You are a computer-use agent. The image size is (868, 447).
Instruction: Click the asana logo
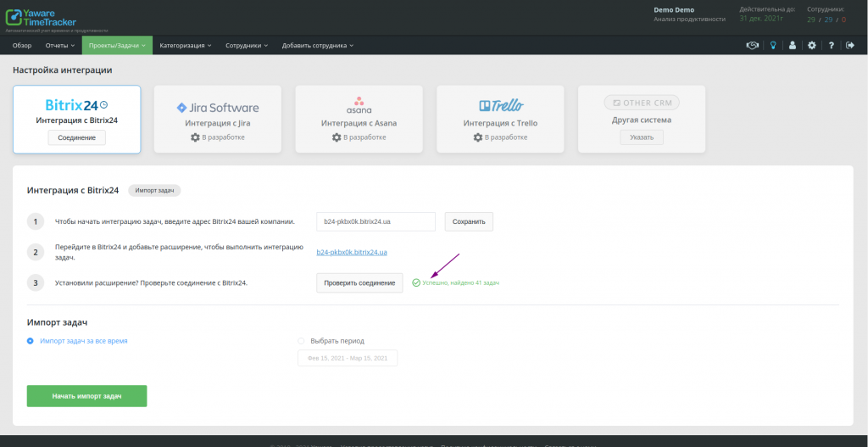(359, 104)
